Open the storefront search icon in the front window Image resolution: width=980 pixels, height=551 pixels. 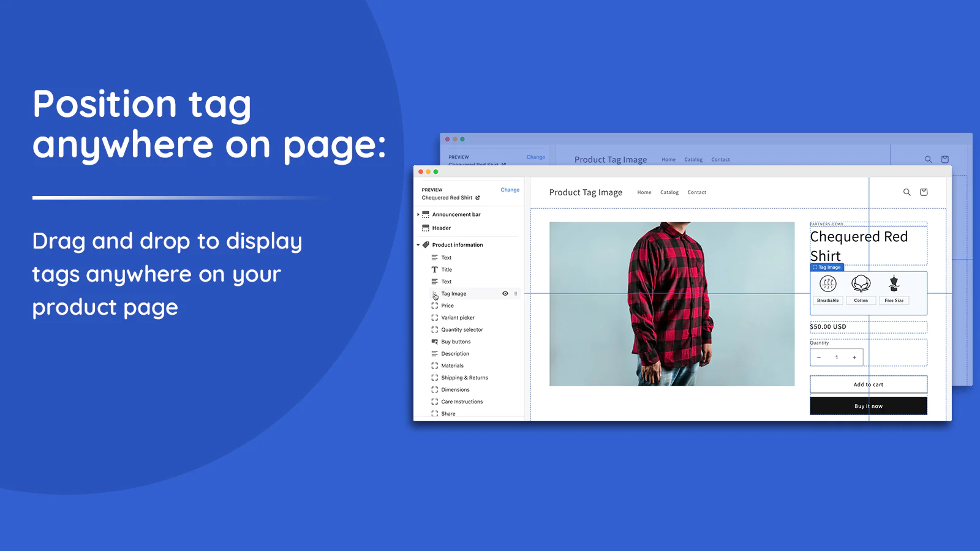907,192
